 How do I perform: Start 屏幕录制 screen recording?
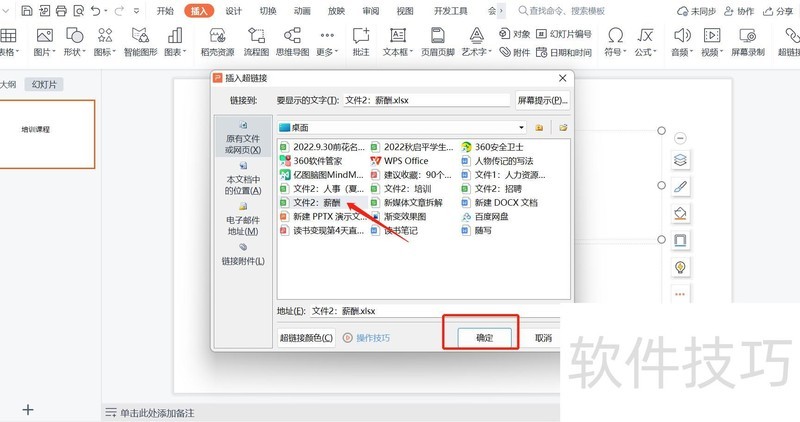point(747,42)
